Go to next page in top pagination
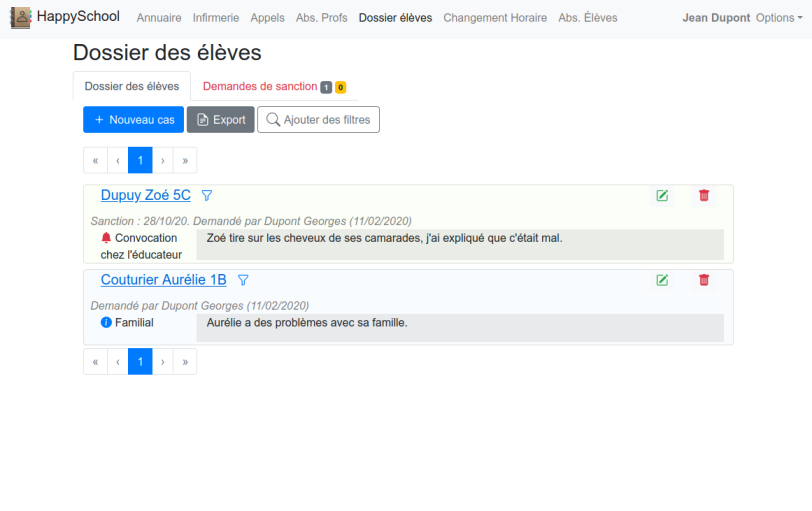This screenshot has width=812, height=511. [163, 160]
